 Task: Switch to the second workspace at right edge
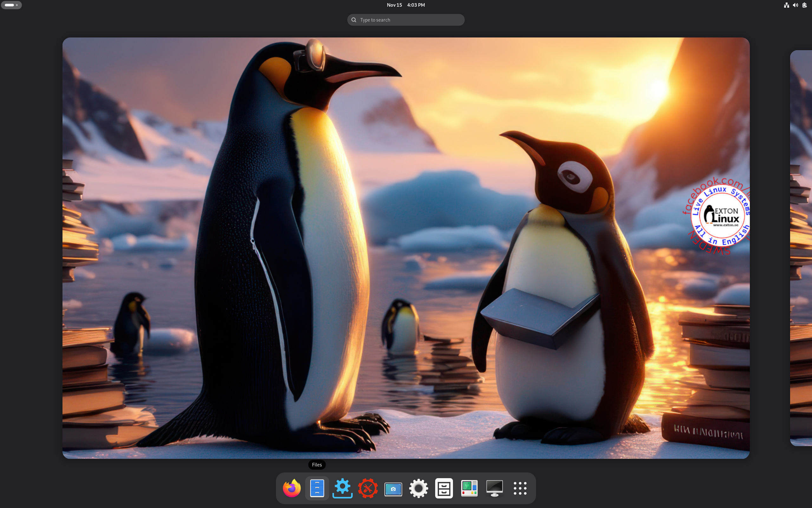[801, 248]
